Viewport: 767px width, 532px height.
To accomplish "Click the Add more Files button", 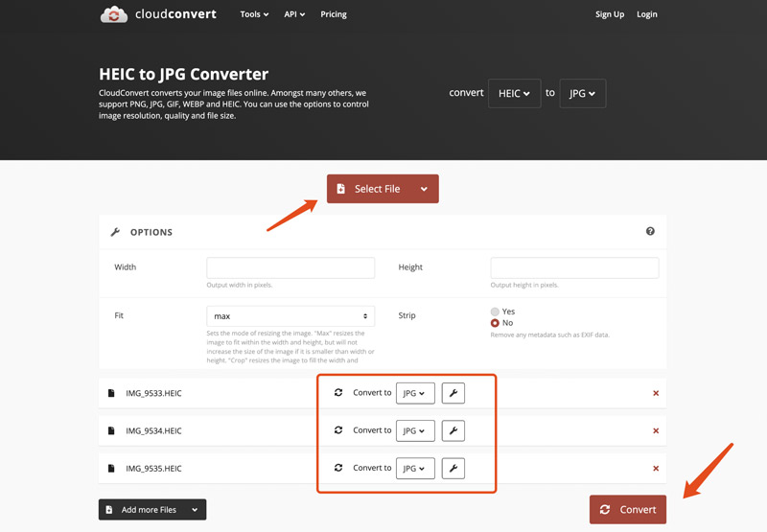I will point(152,510).
